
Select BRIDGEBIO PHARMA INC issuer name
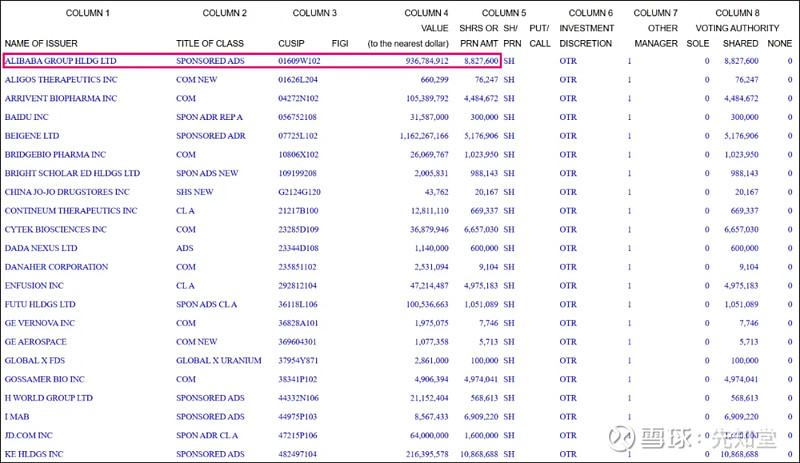[x=56, y=155]
